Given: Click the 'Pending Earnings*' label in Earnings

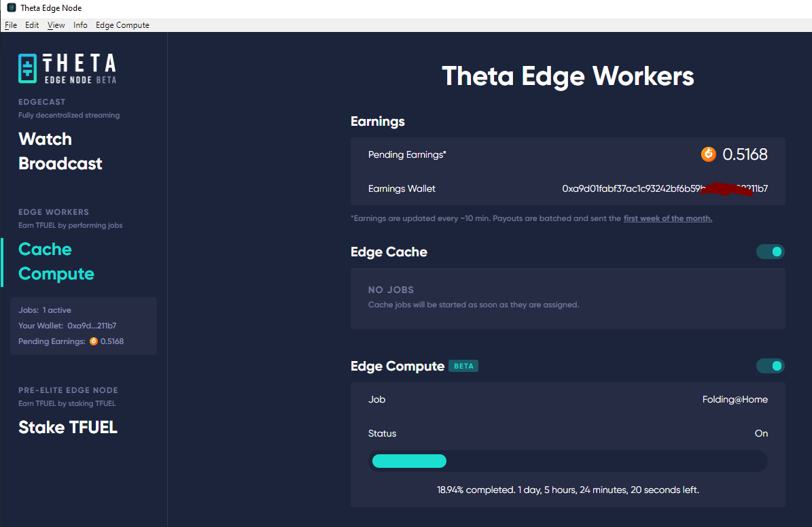Looking at the screenshot, I should click(407, 154).
